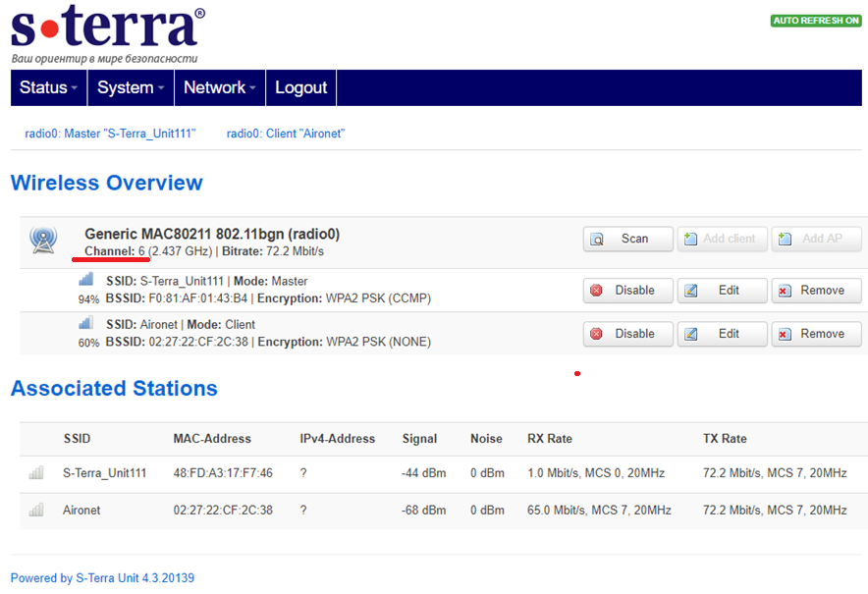The width and height of the screenshot is (868, 594).
Task: Remove the Aironet client network
Action: 817,334
